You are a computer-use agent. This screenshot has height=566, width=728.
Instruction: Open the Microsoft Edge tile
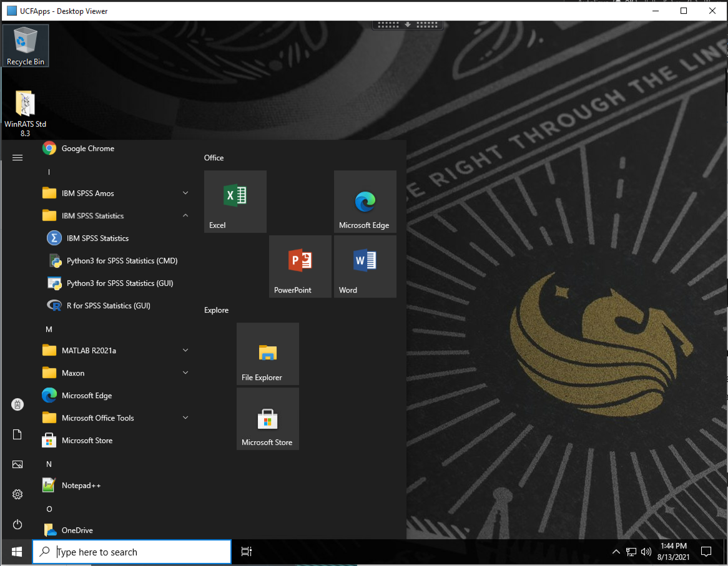pyautogui.click(x=365, y=202)
